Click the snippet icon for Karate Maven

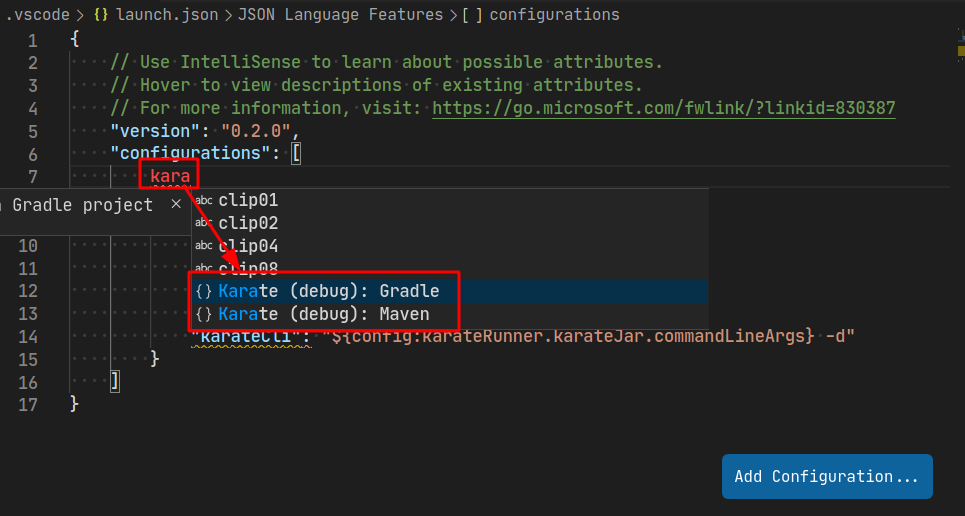tap(204, 314)
